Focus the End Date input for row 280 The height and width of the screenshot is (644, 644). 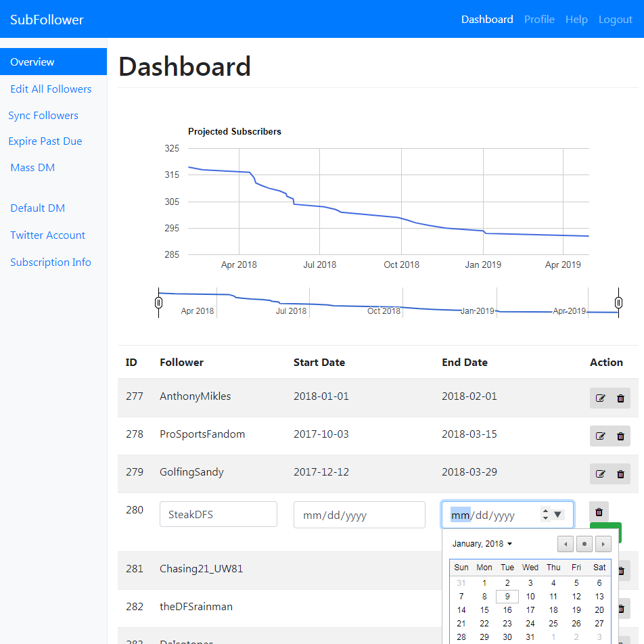(x=507, y=515)
